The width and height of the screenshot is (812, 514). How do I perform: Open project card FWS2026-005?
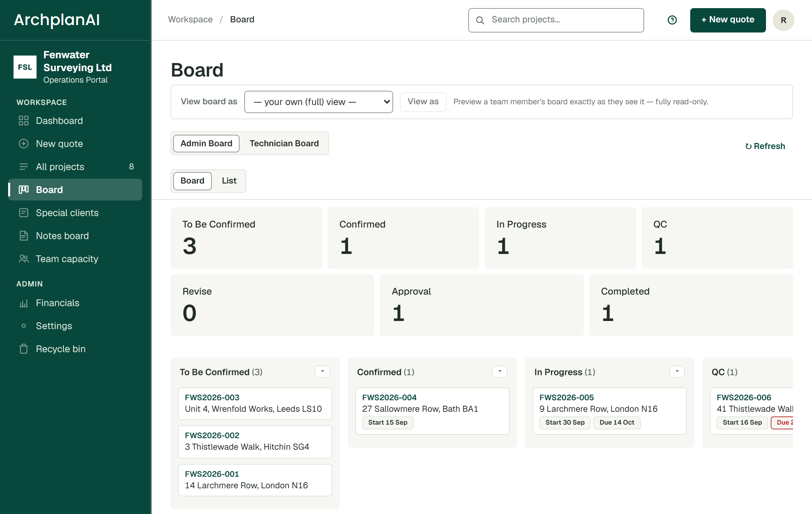[609, 411]
